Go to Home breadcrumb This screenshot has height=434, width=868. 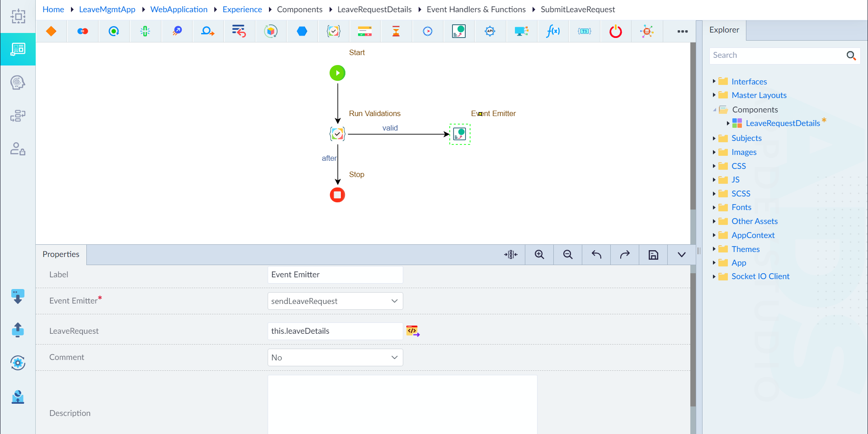(53, 9)
